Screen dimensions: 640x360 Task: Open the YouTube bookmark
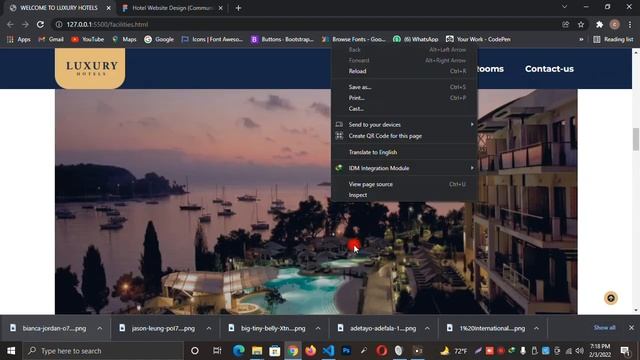coord(88,39)
